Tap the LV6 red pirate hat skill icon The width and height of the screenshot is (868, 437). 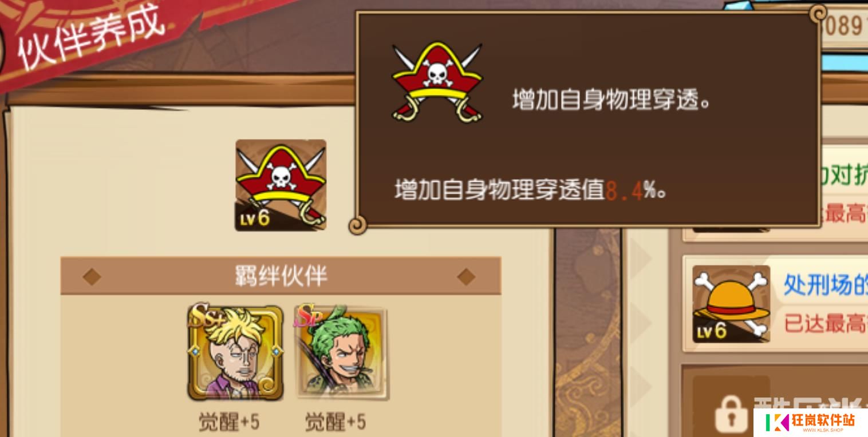(281, 185)
